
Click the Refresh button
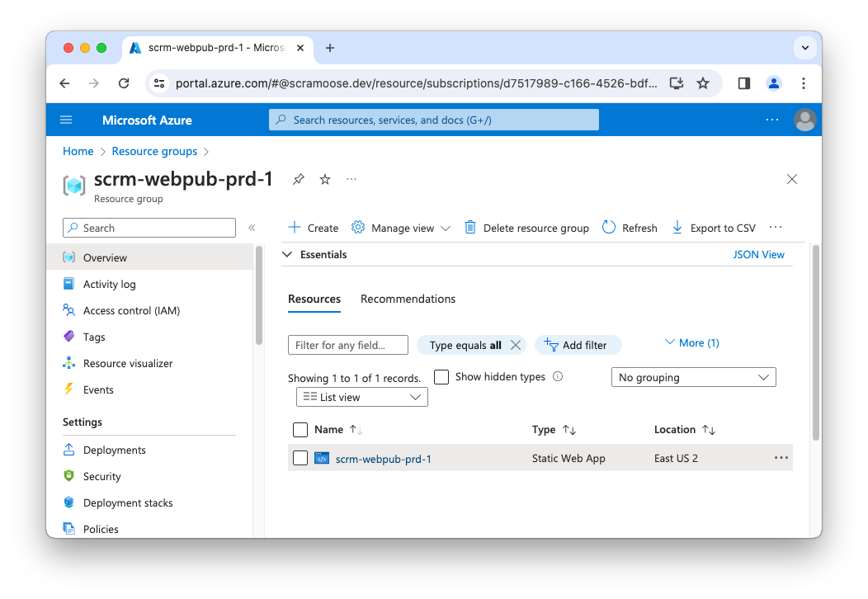tap(630, 228)
